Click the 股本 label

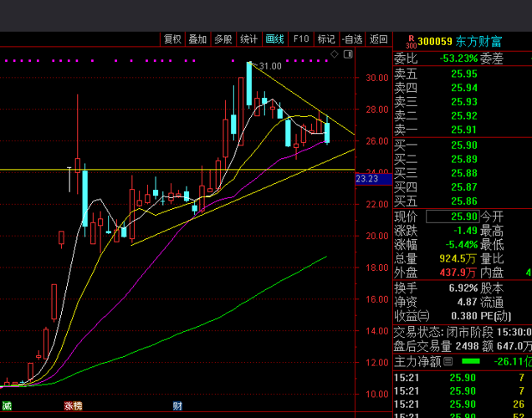tap(492, 288)
